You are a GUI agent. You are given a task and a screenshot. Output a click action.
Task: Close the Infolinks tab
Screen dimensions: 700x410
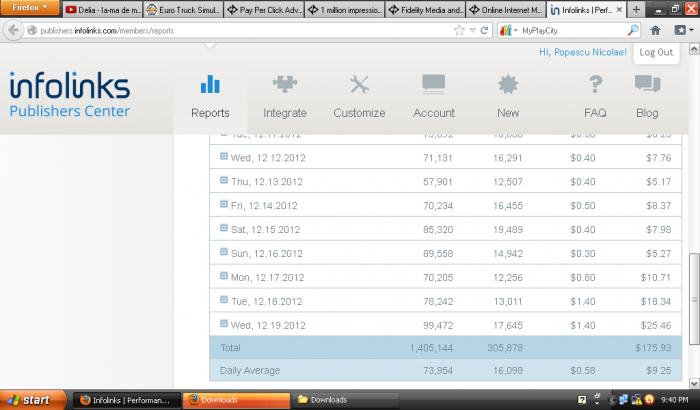coord(619,9)
